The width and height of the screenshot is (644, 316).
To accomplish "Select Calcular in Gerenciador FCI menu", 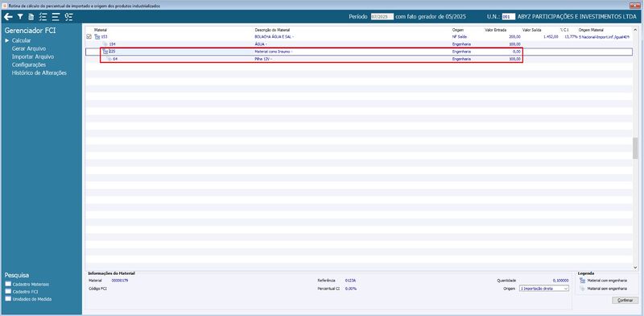I will tap(22, 41).
